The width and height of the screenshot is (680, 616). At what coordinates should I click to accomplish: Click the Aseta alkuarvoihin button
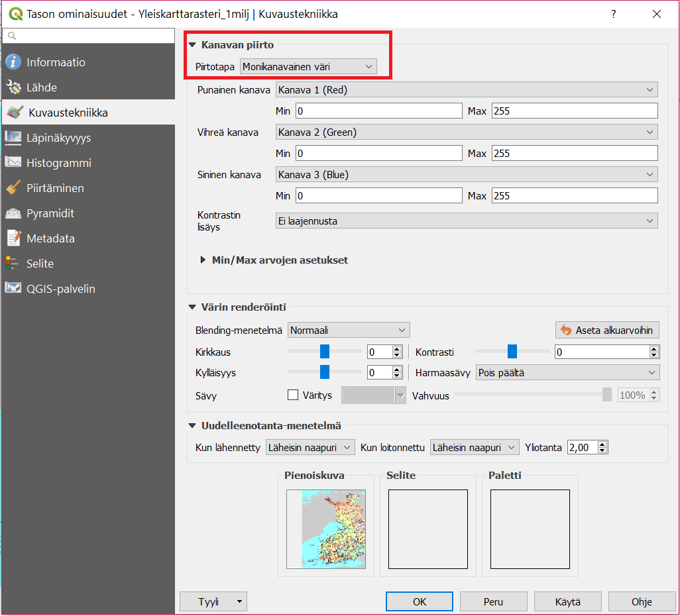(607, 330)
